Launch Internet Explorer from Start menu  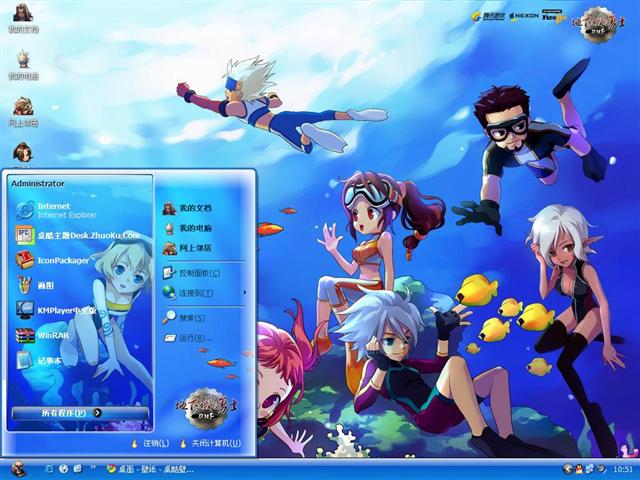click(56, 210)
